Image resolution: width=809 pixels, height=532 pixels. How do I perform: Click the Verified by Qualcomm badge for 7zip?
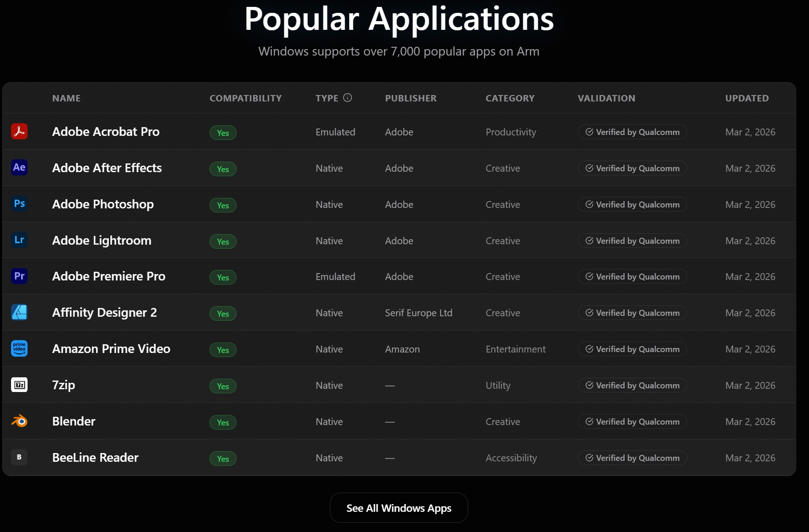point(632,385)
